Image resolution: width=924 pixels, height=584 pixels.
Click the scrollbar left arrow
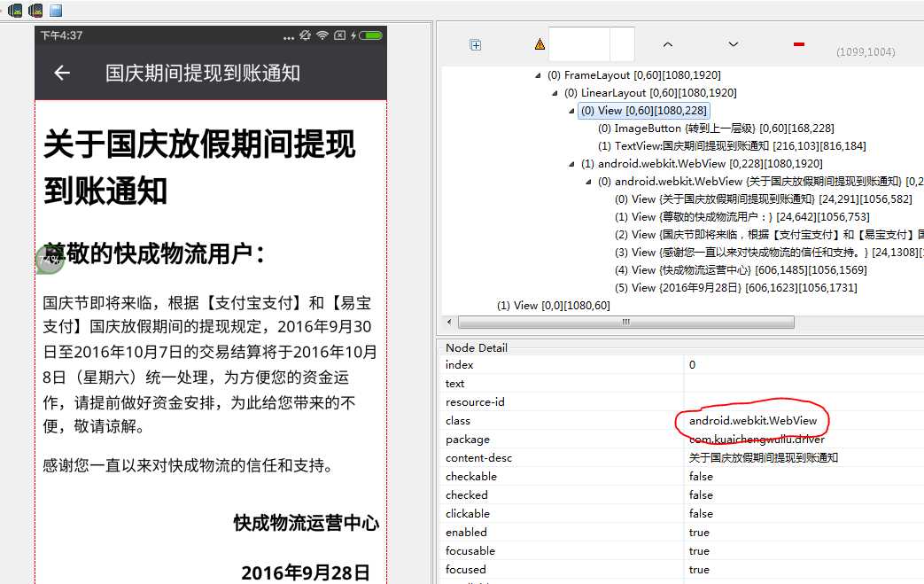pos(450,322)
